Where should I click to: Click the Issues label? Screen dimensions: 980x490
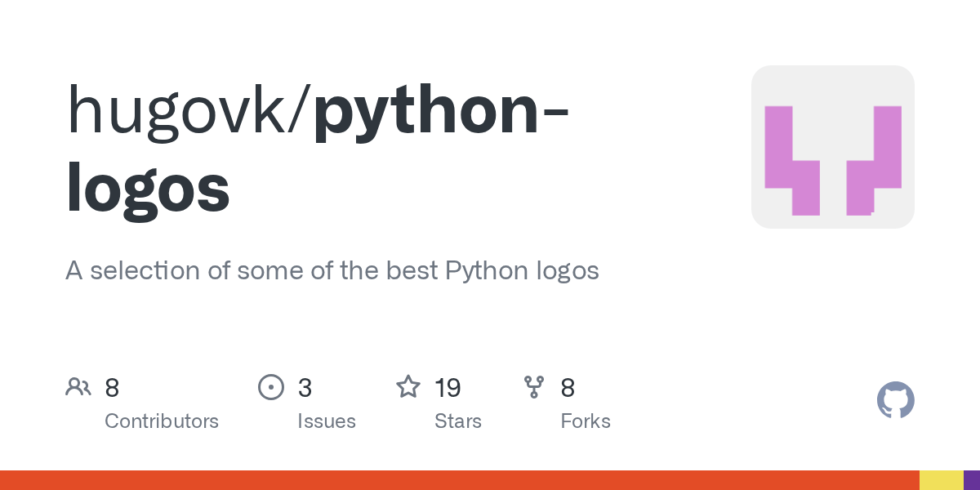coord(327,421)
